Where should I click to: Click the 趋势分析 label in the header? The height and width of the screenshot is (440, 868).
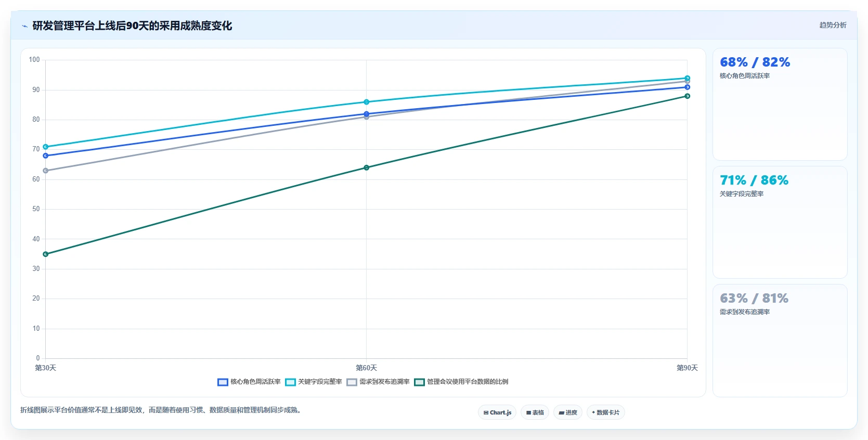833,25
